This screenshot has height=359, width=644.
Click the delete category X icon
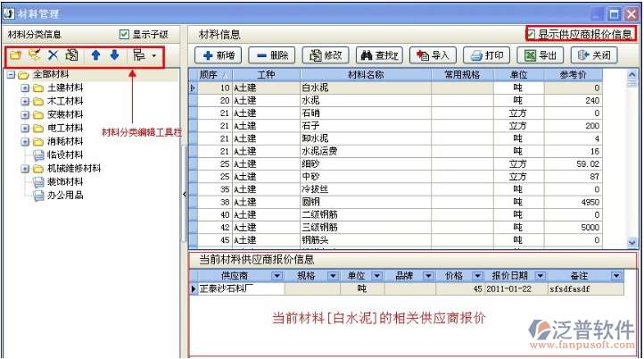53,55
